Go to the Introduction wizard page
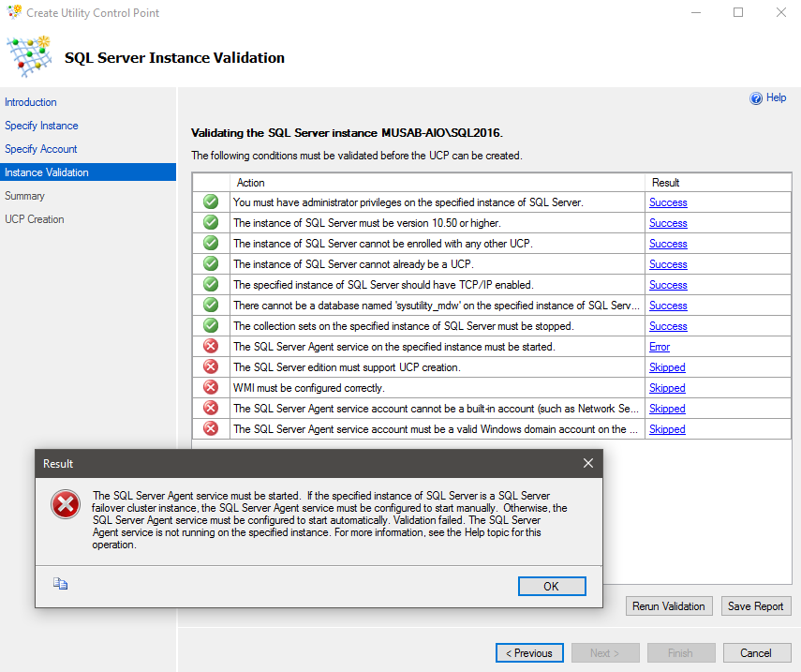 pyautogui.click(x=31, y=102)
